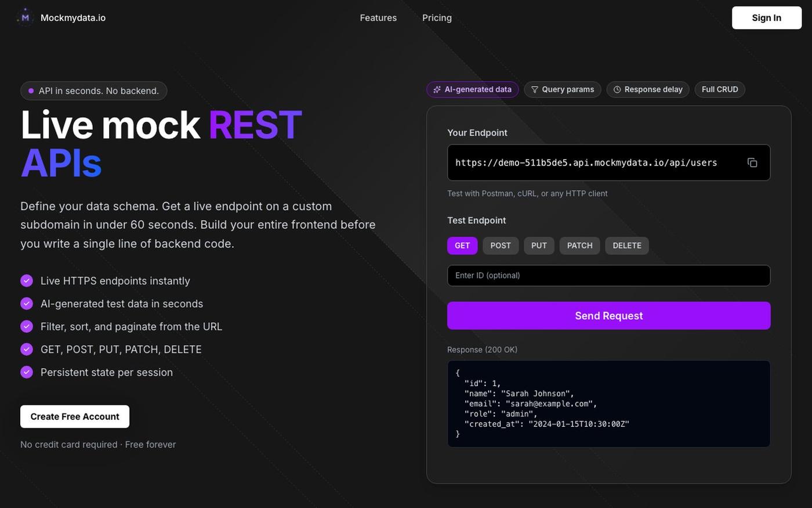
Task: Click the "role": "admin" line in response
Action: pos(501,414)
